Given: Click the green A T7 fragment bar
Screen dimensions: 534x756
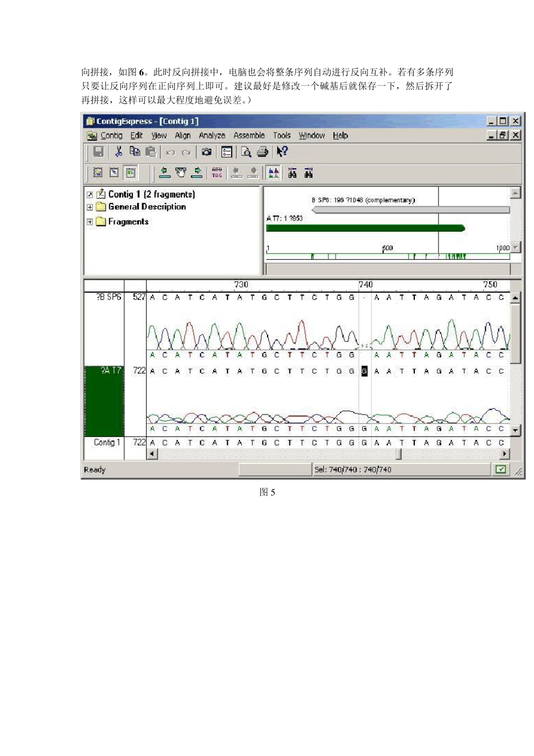Looking at the screenshot, I should point(365,228).
